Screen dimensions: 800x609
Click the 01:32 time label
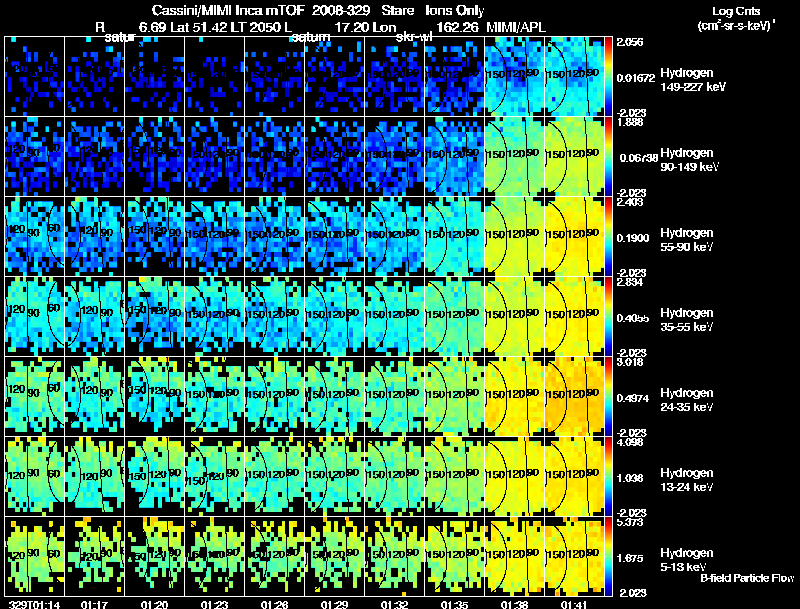point(394,605)
